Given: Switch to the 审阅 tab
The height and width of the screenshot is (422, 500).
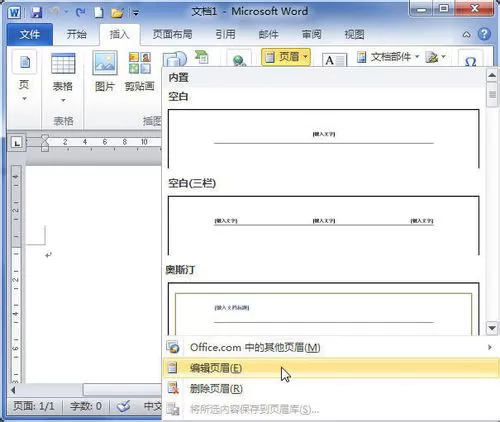Looking at the screenshot, I should [x=311, y=34].
